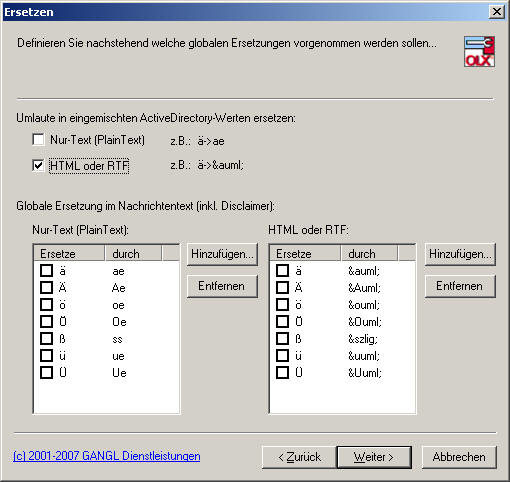Sort PlainText list by Ersetze column
The width and height of the screenshot is (510, 482).
click(70, 254)
